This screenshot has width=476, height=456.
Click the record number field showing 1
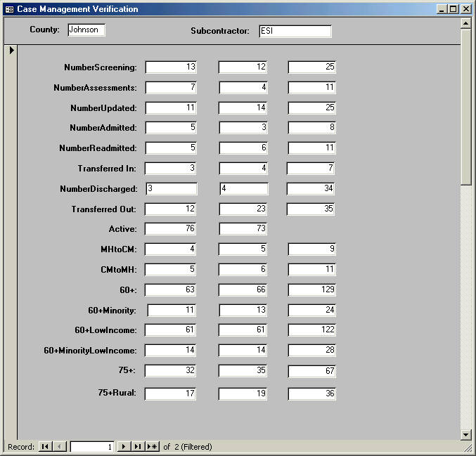pos(92,447)
